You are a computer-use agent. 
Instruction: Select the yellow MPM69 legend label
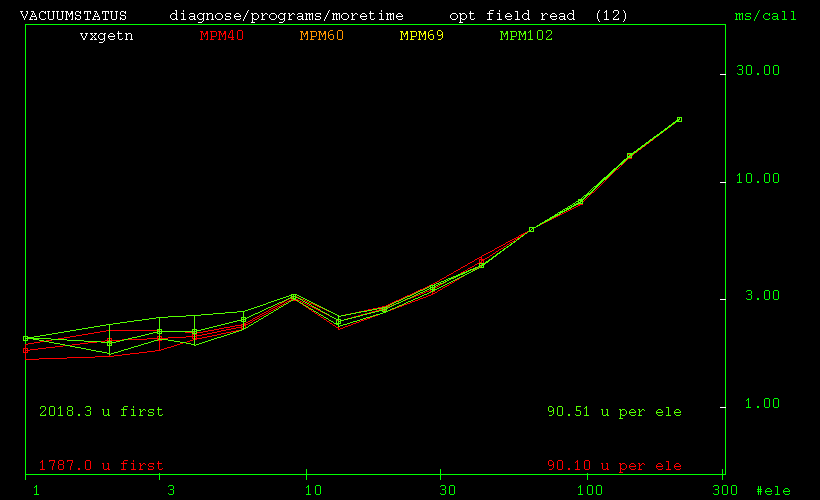coord(422,36)
